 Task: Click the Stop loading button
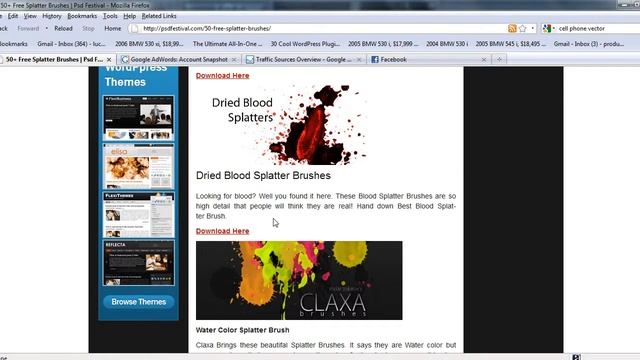88,29
